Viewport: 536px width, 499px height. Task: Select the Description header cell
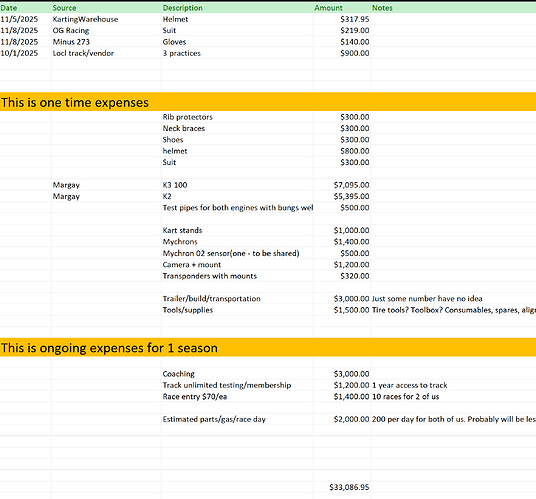click(x=237, y=8)
